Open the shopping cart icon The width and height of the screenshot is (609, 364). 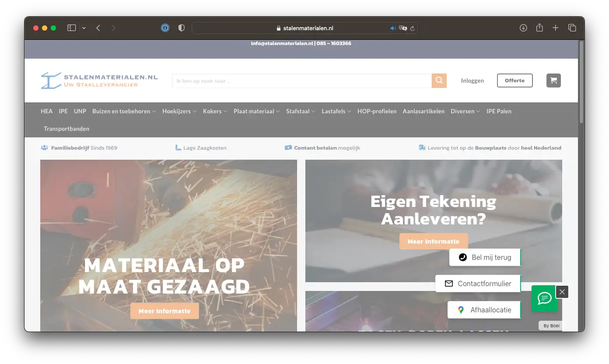(x=553, y=80)
